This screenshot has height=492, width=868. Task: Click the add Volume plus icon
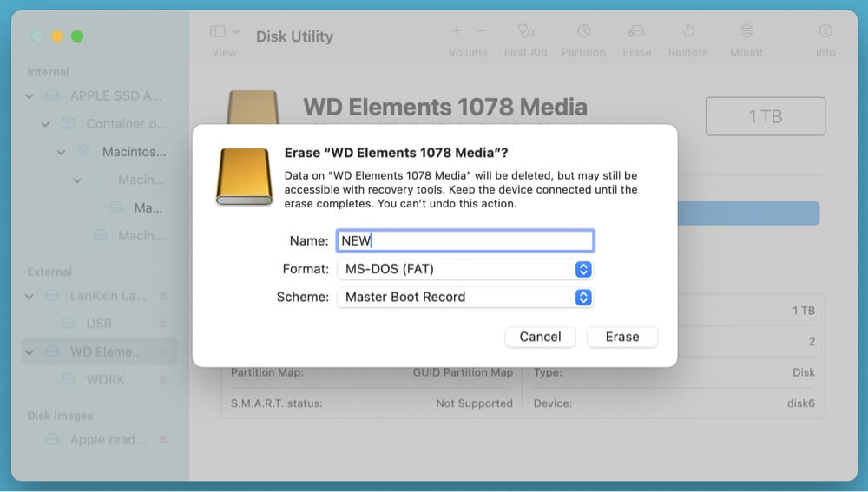[x=457, y=30]
